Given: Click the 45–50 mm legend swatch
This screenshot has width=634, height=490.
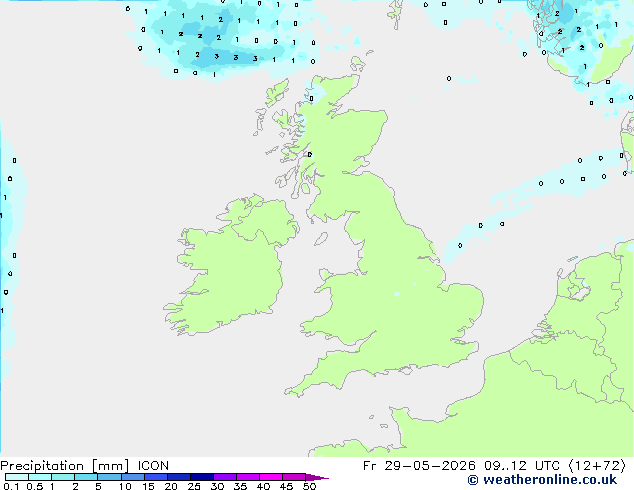Looking at the screenshot, I should 294,477.
